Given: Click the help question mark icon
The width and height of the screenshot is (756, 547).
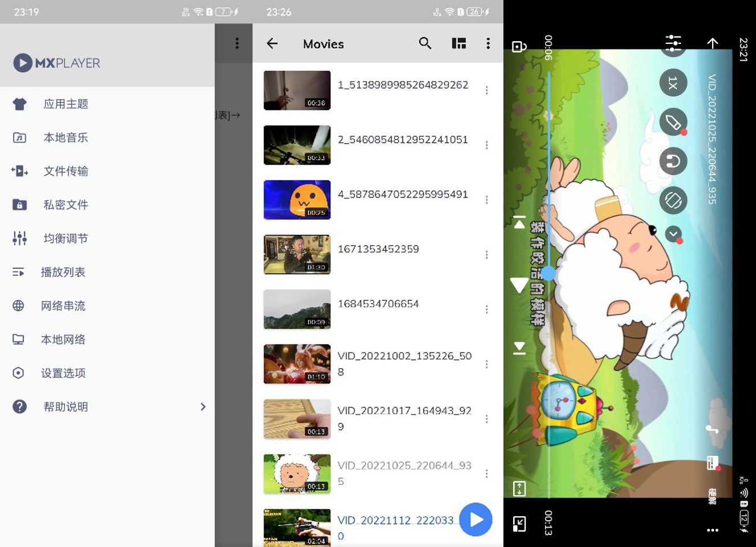Looking at the screenshot, I should (x=19, y=407).
